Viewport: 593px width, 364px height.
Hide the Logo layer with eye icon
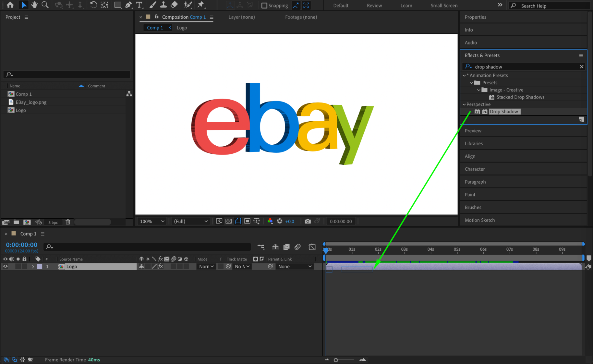tap(5, 266)
